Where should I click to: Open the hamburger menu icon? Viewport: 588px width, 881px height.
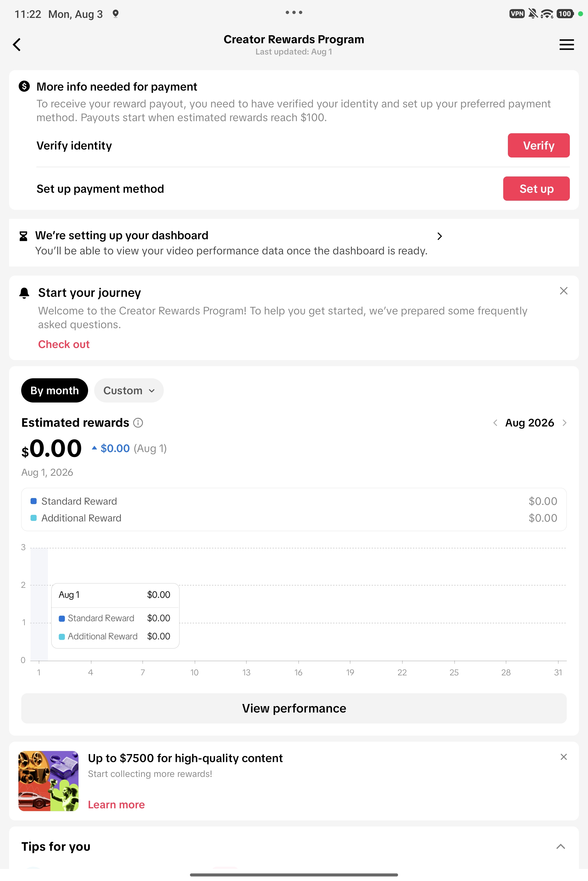pyautogui.click(x=566, y=45)
